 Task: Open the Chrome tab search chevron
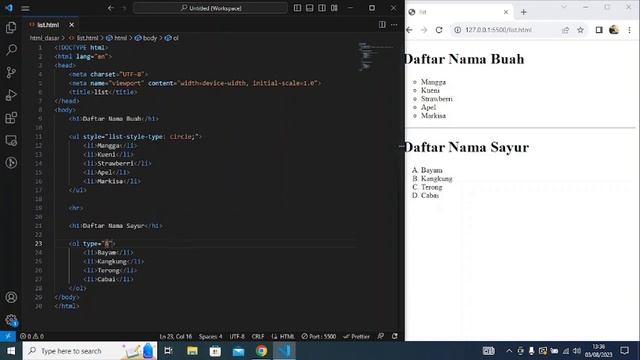click(564, 7)
